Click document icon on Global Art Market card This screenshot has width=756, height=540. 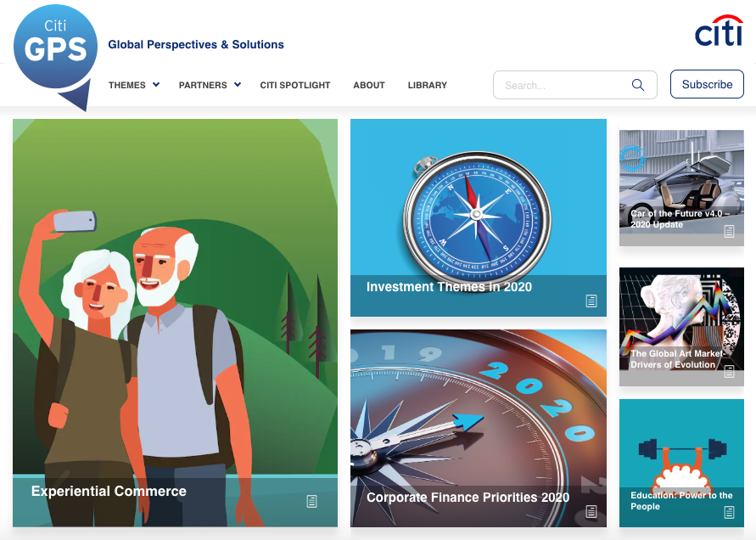(x=729, y=372)
